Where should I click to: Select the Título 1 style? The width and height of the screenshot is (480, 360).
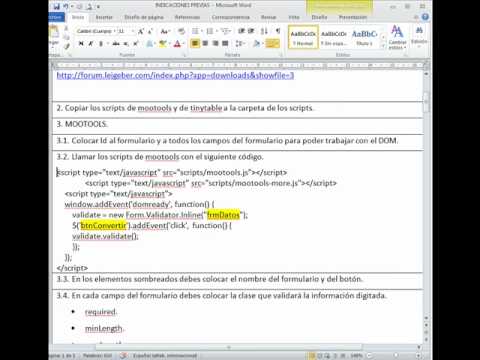click(364, 37)
